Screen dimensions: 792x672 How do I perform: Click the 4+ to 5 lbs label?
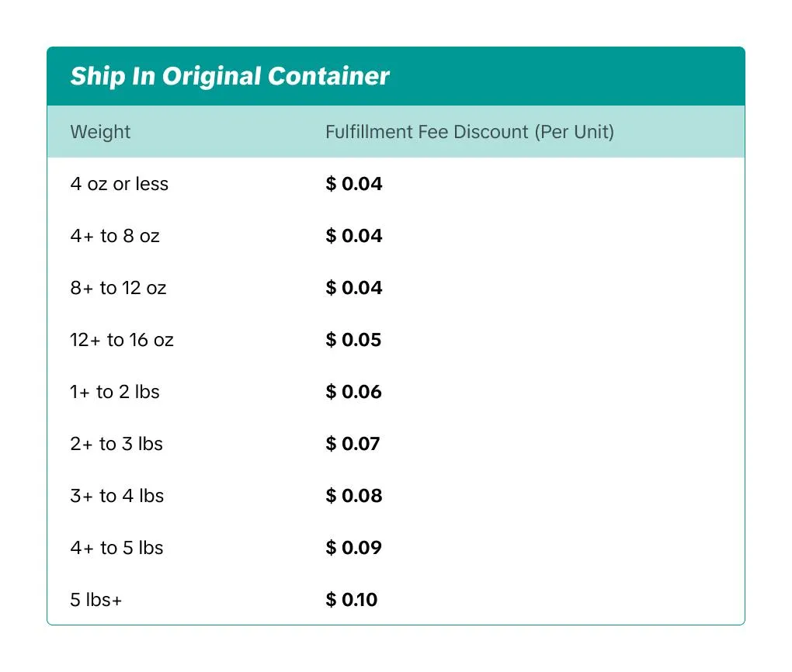[x=116, y=548]
